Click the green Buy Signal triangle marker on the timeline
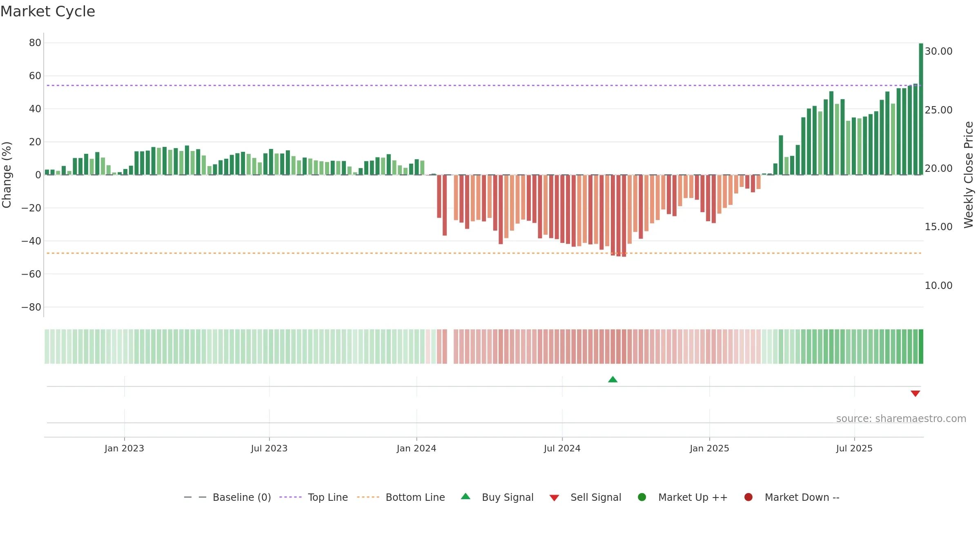 click(x=612, y=380)
